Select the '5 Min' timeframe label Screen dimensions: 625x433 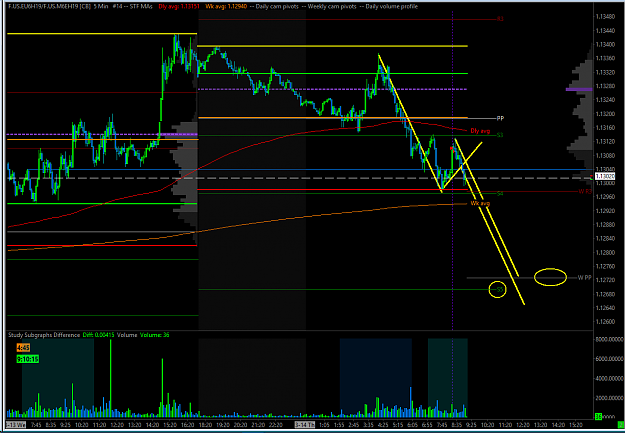100,6
